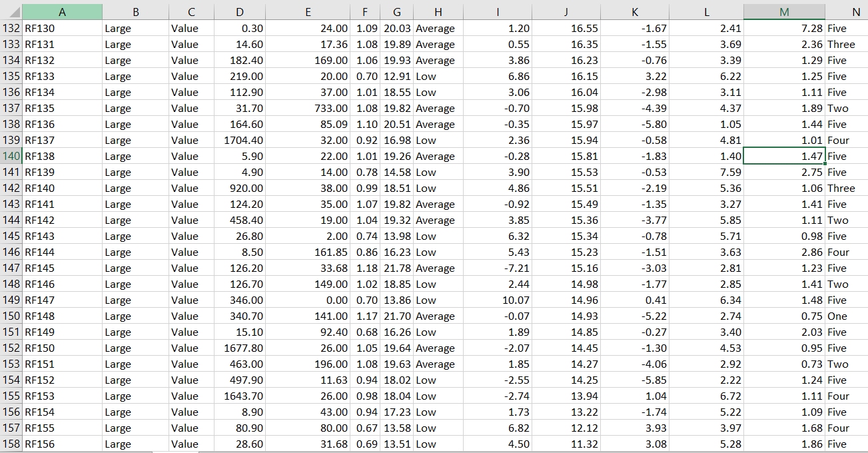Click the Low cell in row 135
Screen dimensions: 868x453
(438, 76)
